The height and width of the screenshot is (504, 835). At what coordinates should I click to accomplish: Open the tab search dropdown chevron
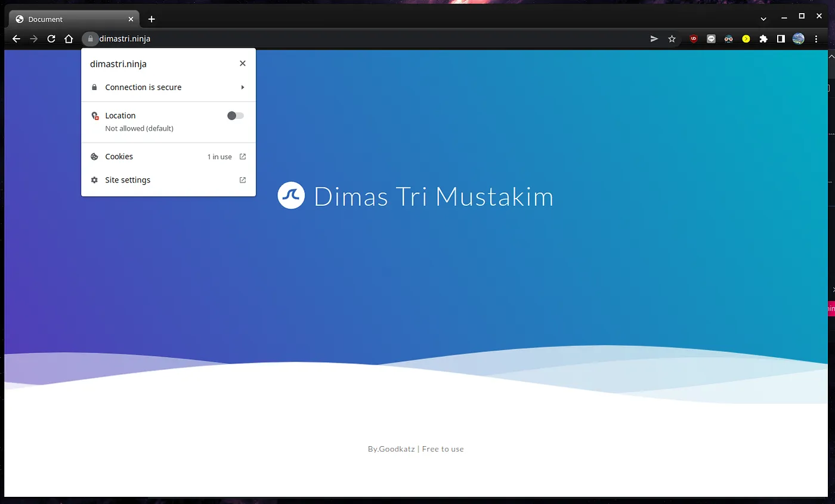pyautogui.click(x=763, y=19)
